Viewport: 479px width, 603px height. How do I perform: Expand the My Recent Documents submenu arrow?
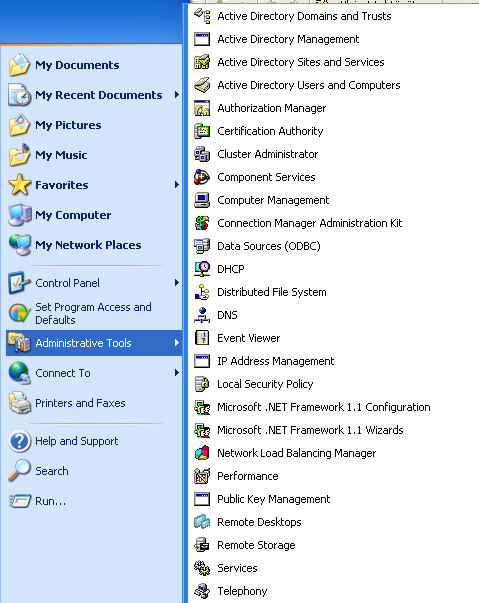[x=176, y=95]
